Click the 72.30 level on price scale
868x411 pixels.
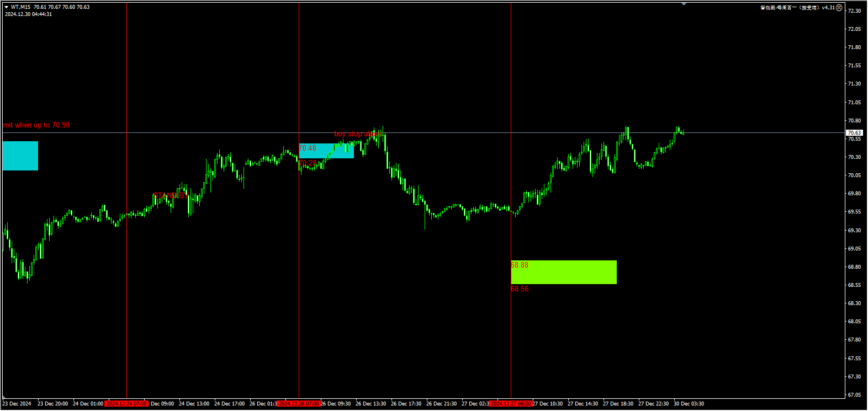pyautogui.click(x=854, y=11)
